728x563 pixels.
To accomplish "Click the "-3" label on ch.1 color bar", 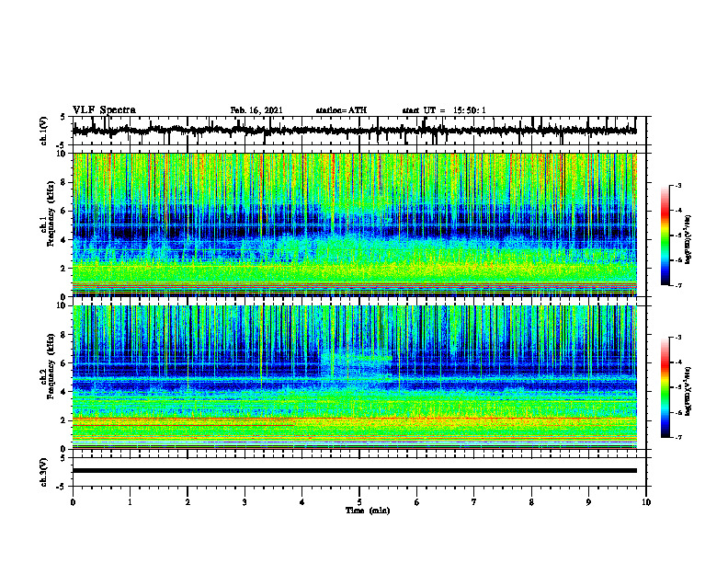I will coord(677,185).
